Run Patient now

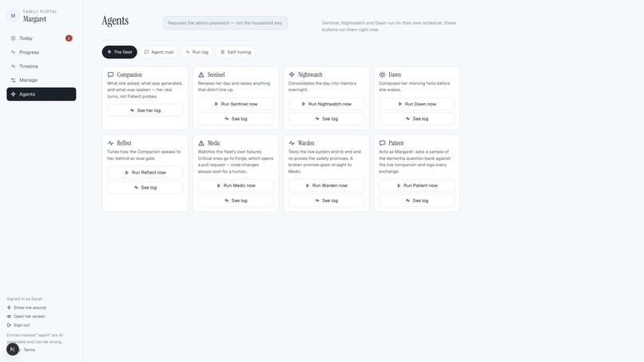click(417, 185)
